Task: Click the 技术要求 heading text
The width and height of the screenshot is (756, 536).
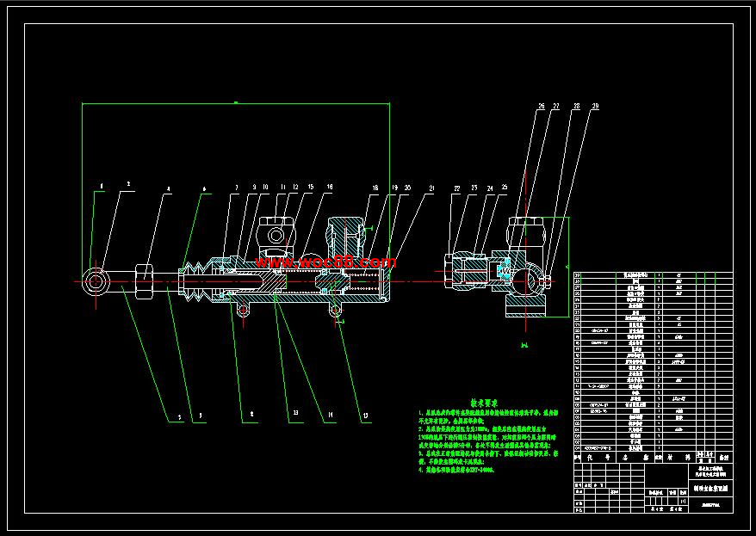Action: (x=485, y=403)
